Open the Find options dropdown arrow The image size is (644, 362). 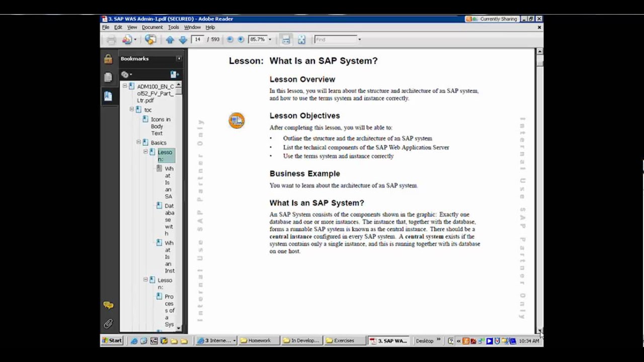click(359, 39)
